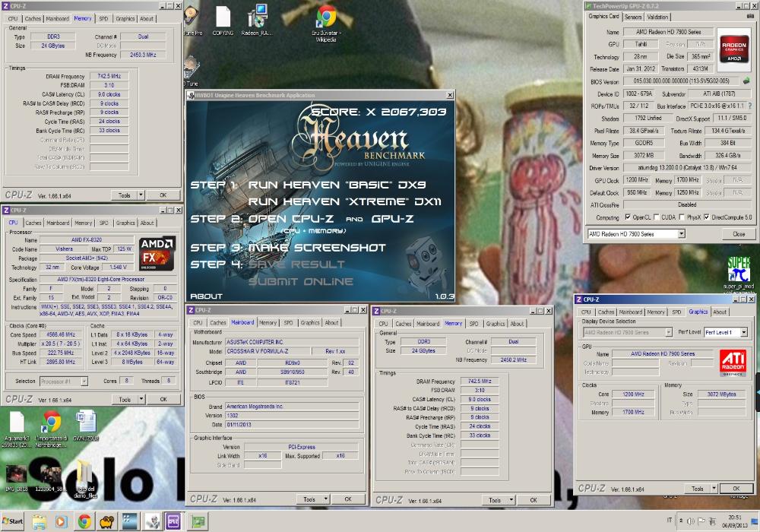Click the AMD FX logo in CPU-Z
Image resolution: width=760 pixels, height=532 pixels.
tap(157, 253)
